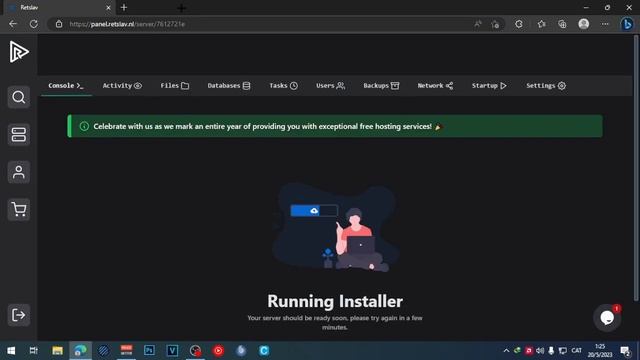Click the site lock icon in address bar

(x=59, y=24)
